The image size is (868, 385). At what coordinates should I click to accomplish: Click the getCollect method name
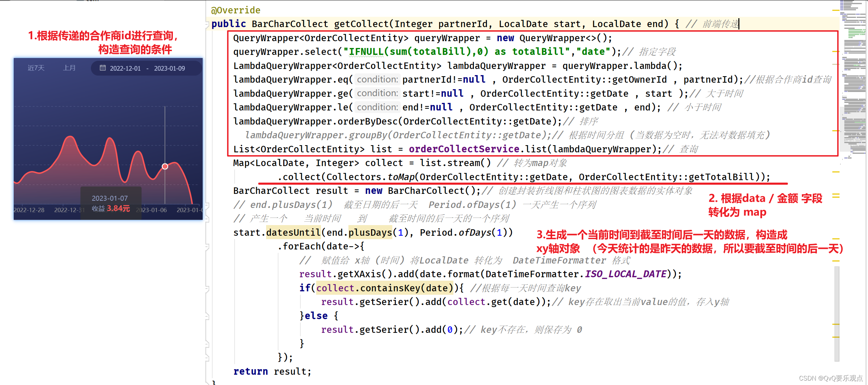click(361, 24)
